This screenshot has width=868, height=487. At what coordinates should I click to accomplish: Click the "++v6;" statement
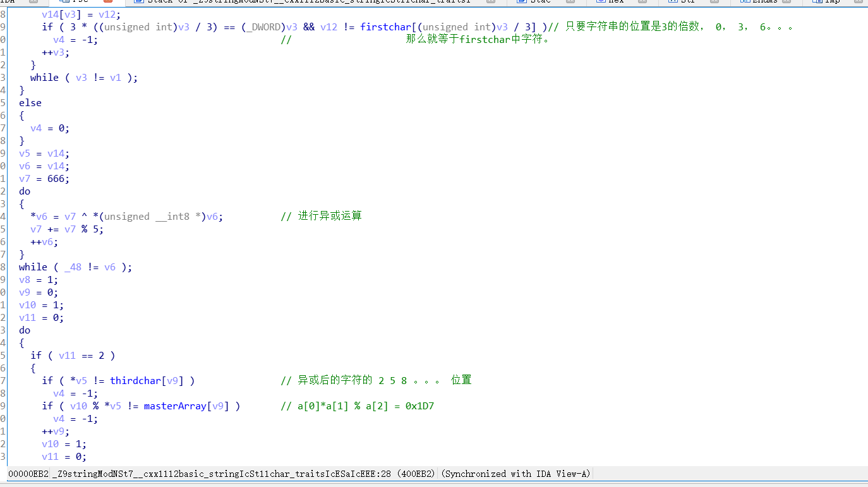click(x=44, y=241)
